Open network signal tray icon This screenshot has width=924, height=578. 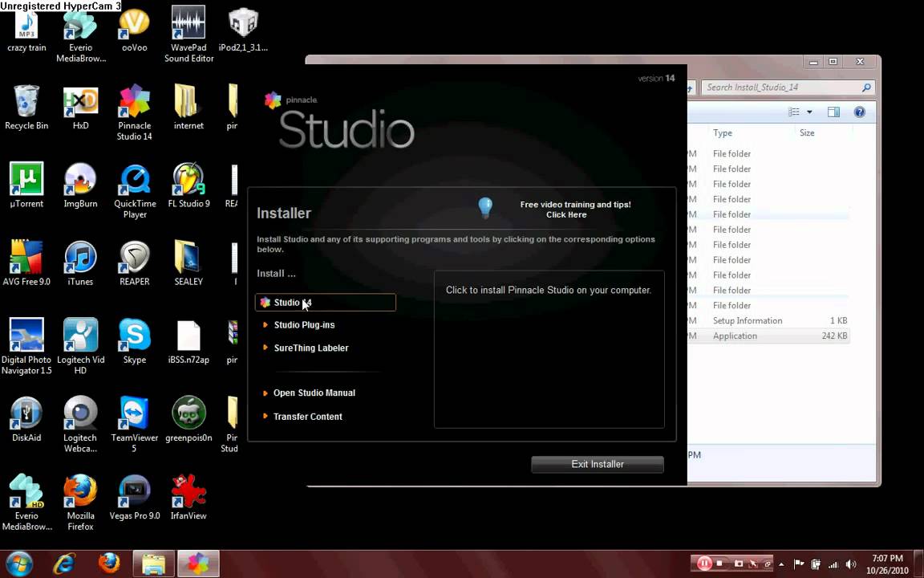(834, 564)
